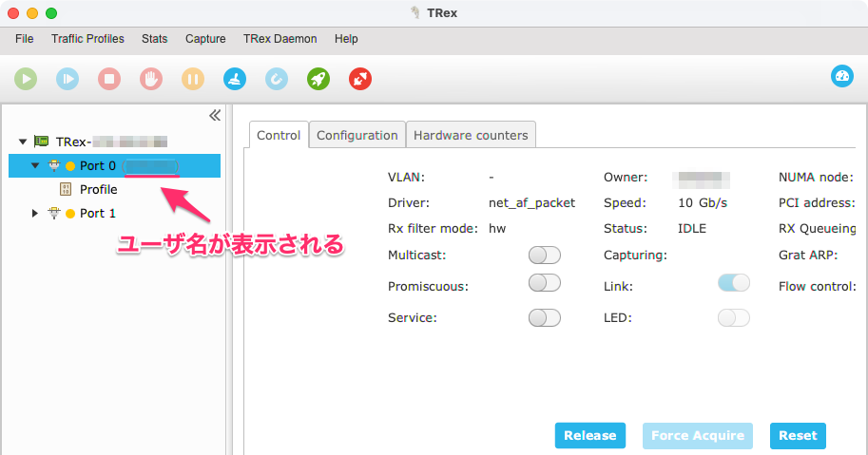Screen dimensions: 868x455
Task: Open the Stats menu
Action: pos(154,39)
